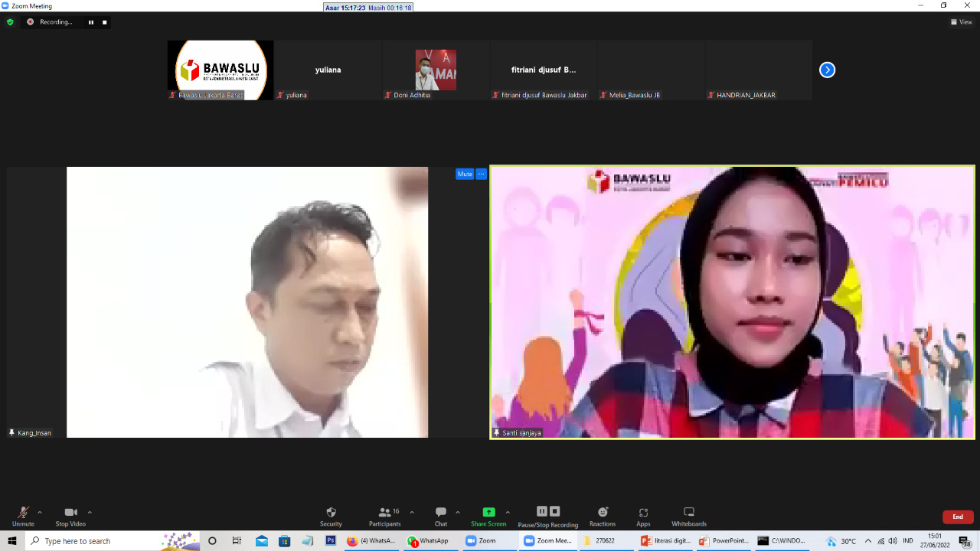
Task: Open the Chat panel
Action: click(441, 516)
